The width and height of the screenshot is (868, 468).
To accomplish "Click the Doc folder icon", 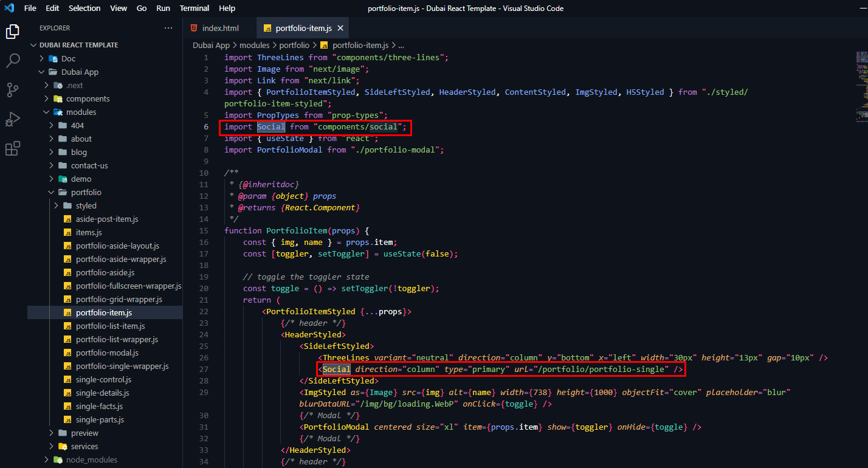I will 53,58.
